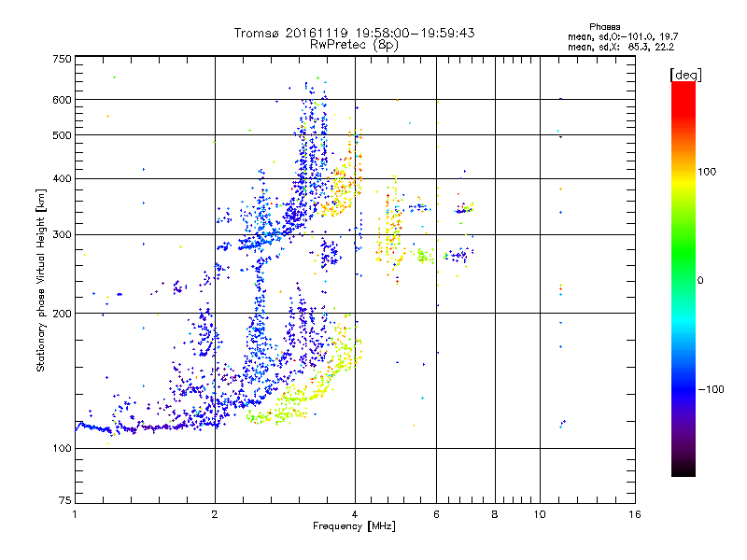Click the x-axis label '4'
The height and width of the screenshot is (560, 747).
355,514
